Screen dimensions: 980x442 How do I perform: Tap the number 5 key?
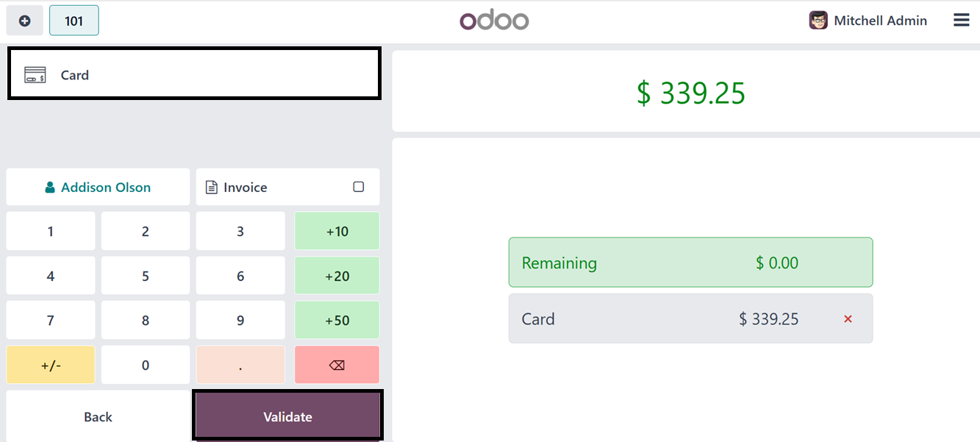coord(146,277)
